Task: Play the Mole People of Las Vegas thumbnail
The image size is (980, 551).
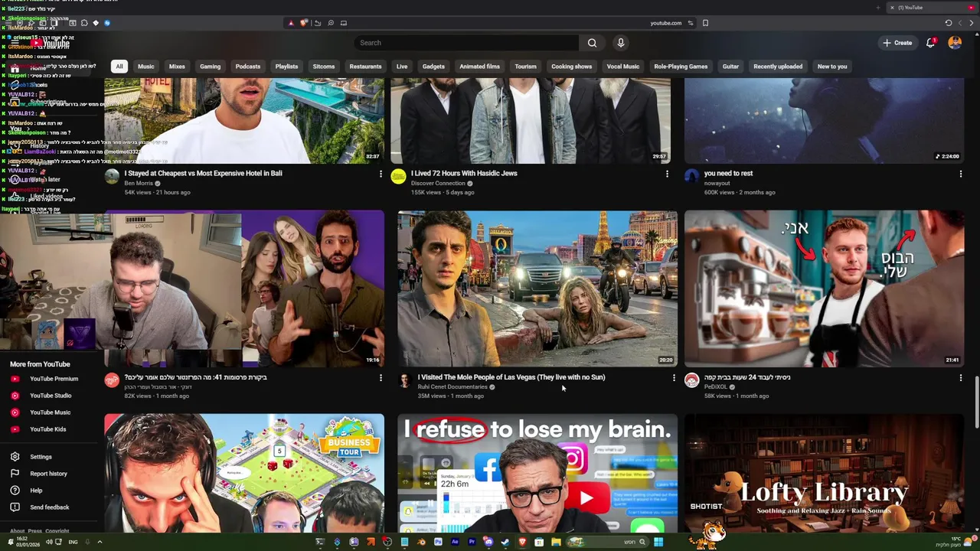Action: click(x=537, y=289)
